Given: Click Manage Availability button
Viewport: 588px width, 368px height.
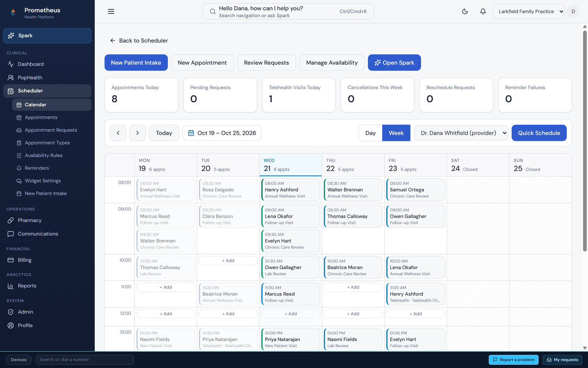Looking at the screenshot, I should (332, 63).
